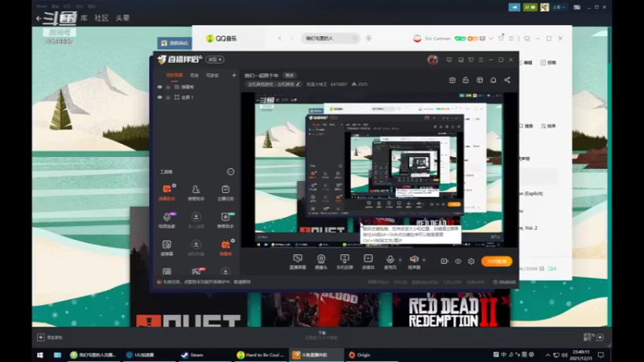Add a new scene with the plus icon

(x=233, y=75)
